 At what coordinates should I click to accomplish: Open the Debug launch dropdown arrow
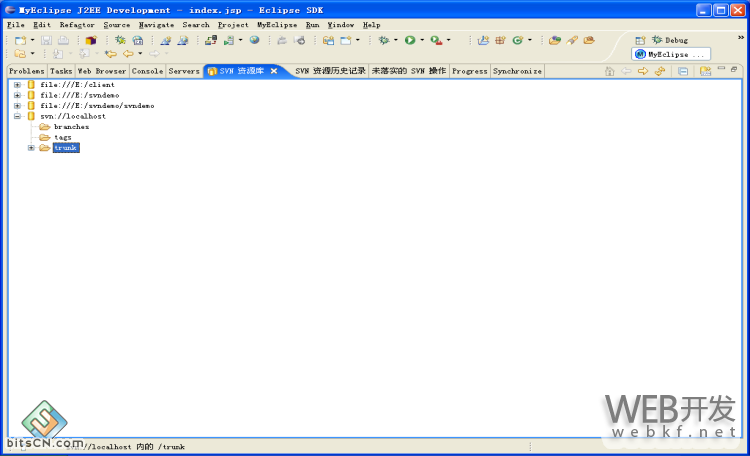(396, 40)
